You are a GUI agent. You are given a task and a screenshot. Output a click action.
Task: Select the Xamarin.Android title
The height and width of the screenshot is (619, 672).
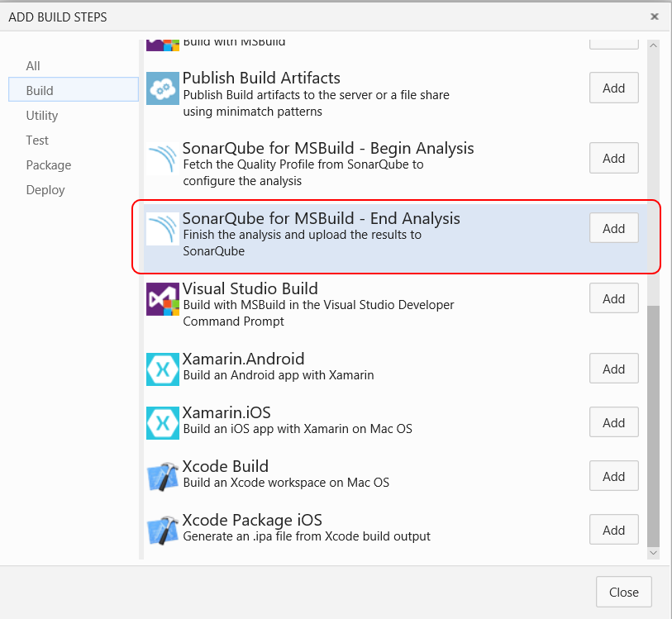[244, 359]
